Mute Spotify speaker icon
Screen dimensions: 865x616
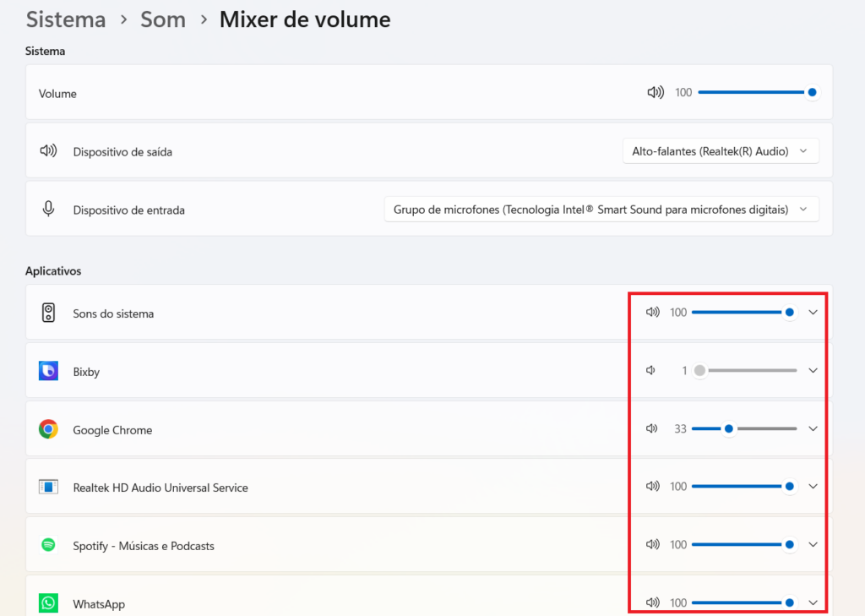(653, 544)
